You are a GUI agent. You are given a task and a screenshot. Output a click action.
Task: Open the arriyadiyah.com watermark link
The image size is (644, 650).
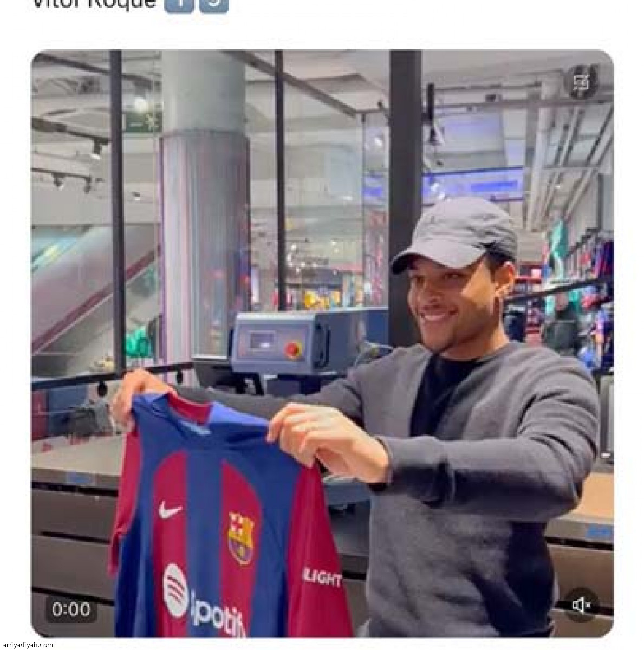coord(28,645)
